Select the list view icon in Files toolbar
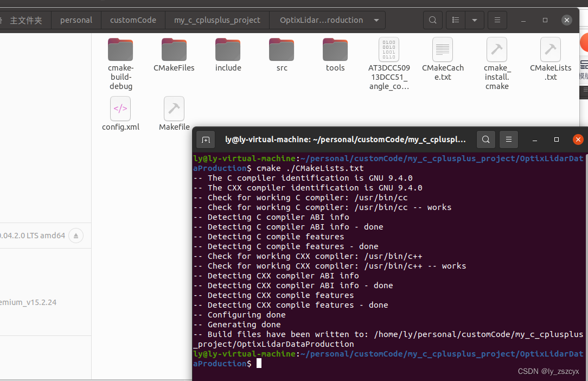The height and width of the screenshot is (381, 588). click(x=455, y=20)
